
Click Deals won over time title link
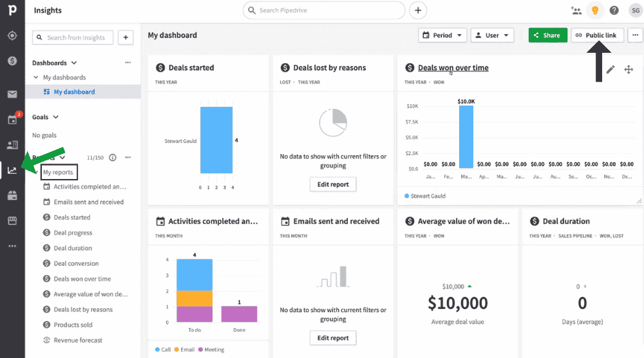453,68
